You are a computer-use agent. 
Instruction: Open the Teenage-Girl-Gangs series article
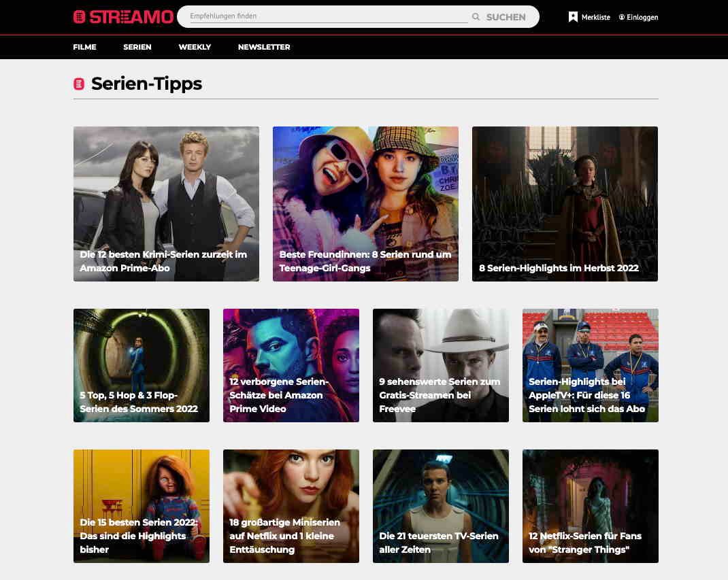pyautogui.click(x=365, y=203)
